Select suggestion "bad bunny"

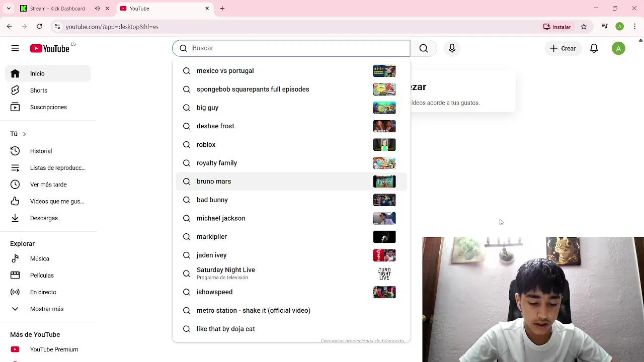point(291,200)
